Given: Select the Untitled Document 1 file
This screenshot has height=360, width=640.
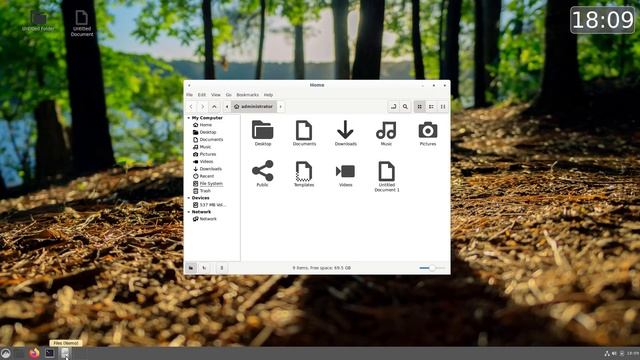Looking at the screenshot, I should coord(387,176).
